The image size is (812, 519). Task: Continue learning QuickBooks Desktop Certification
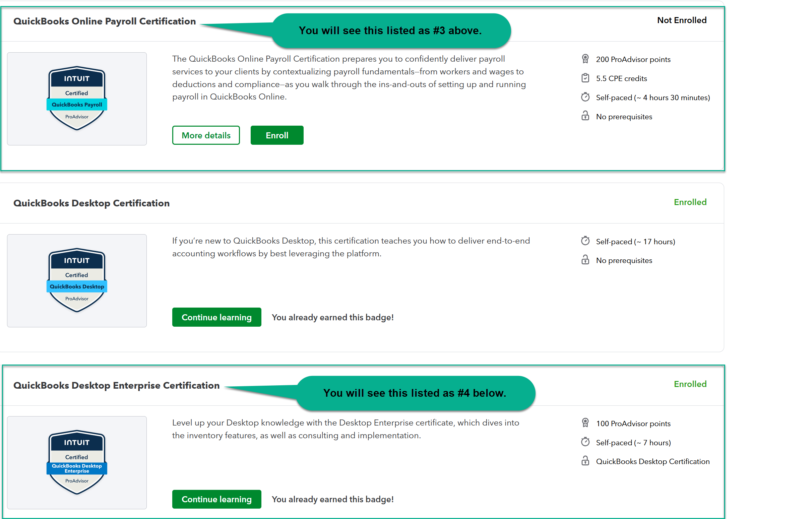216,317
